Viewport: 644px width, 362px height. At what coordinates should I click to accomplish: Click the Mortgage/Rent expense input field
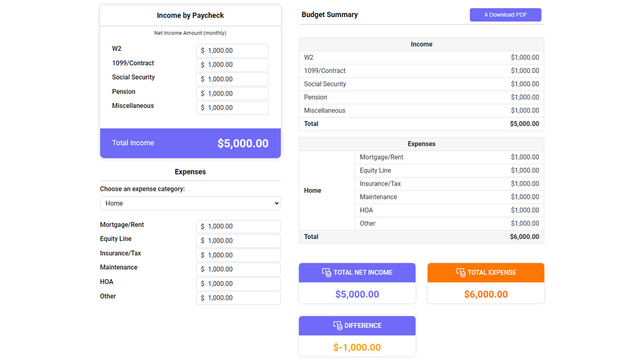(238, 226)
